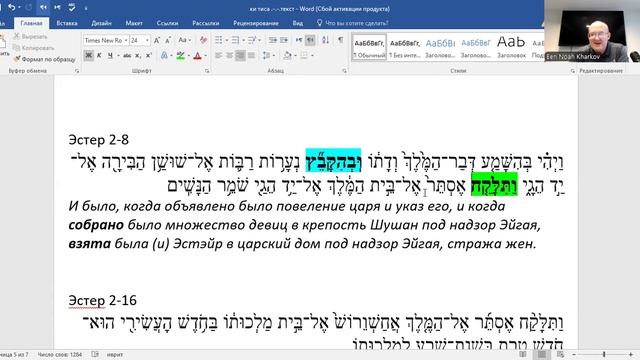The width and height of the screenshot is (640, 360).
Task: Open the Вставка (Insert) tab
Action: 67,23
